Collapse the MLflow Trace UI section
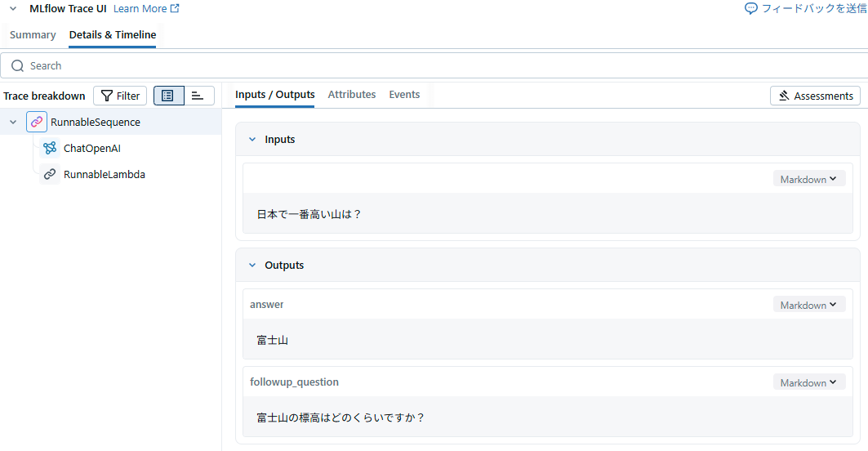Viewport: 868px width, 451px height. pyautogui.click(x=13, y=9)
